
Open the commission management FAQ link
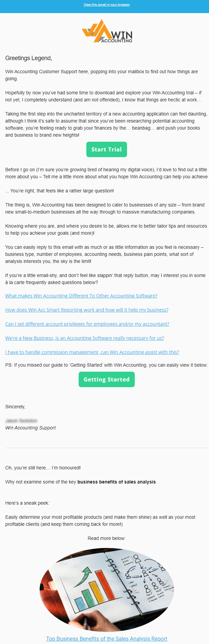(92, 352)
